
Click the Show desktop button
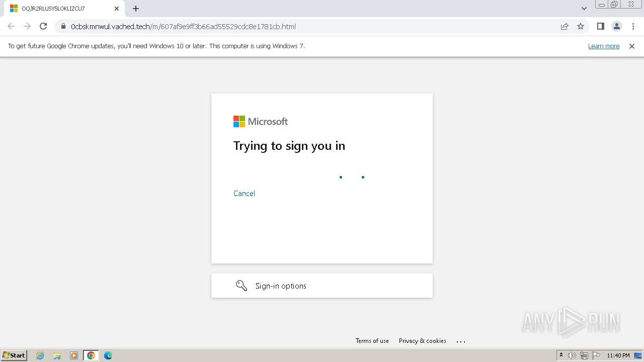pyautogui.click(x=638, y=355)
